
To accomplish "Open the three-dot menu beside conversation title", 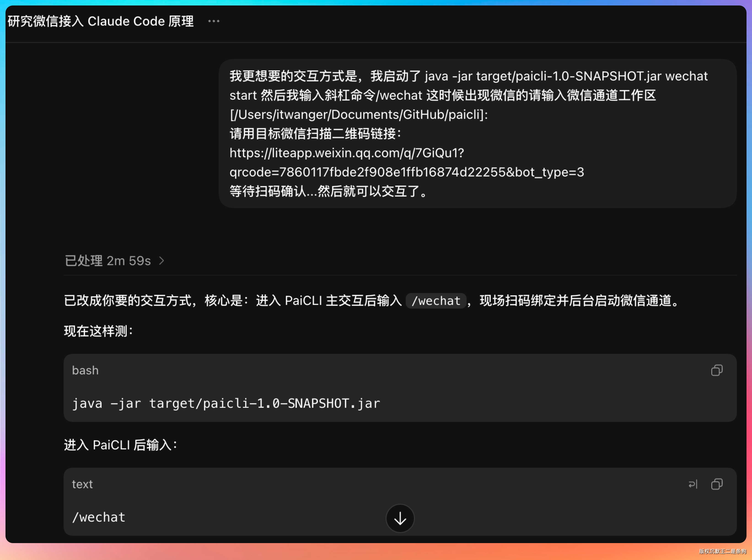I will (214, 21).
